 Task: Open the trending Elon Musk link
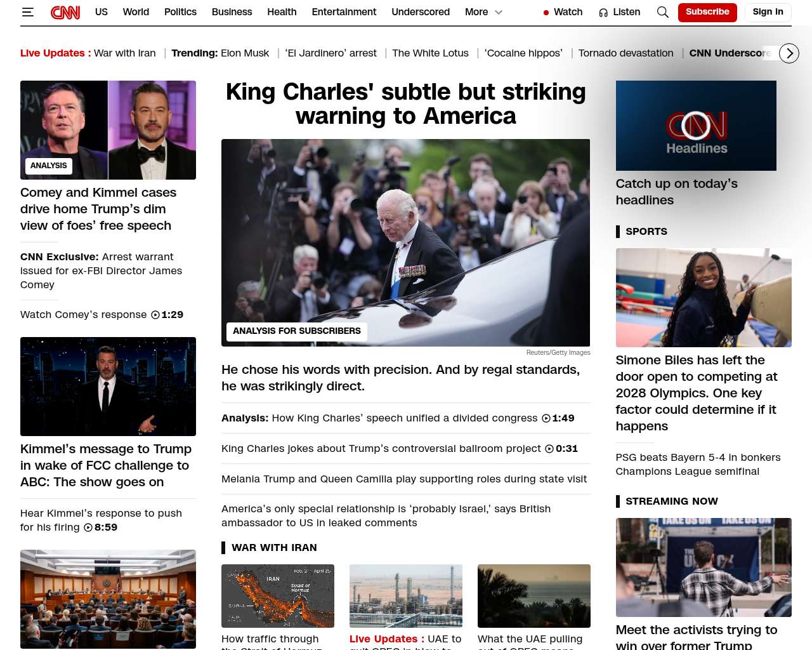pyautogui.click(x=245, y=53)
